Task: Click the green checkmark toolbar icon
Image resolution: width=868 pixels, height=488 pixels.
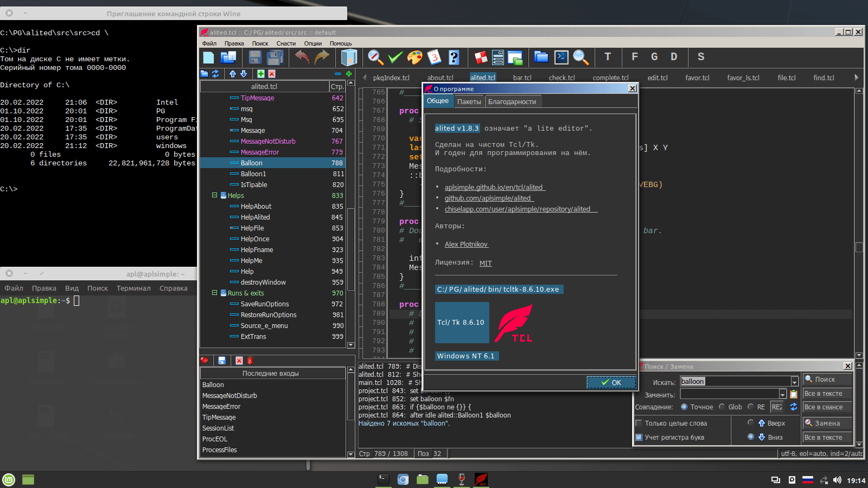Action: click(x=395, y=57)
